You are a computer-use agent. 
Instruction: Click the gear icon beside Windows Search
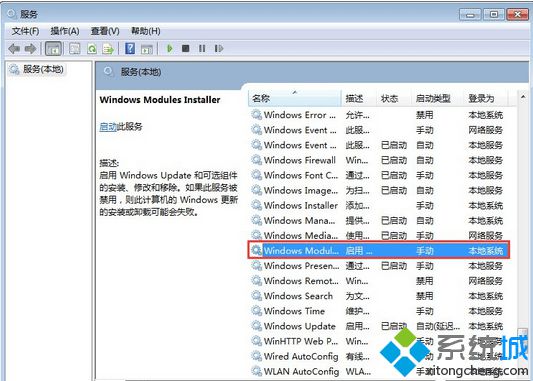(x=257, y=296)
